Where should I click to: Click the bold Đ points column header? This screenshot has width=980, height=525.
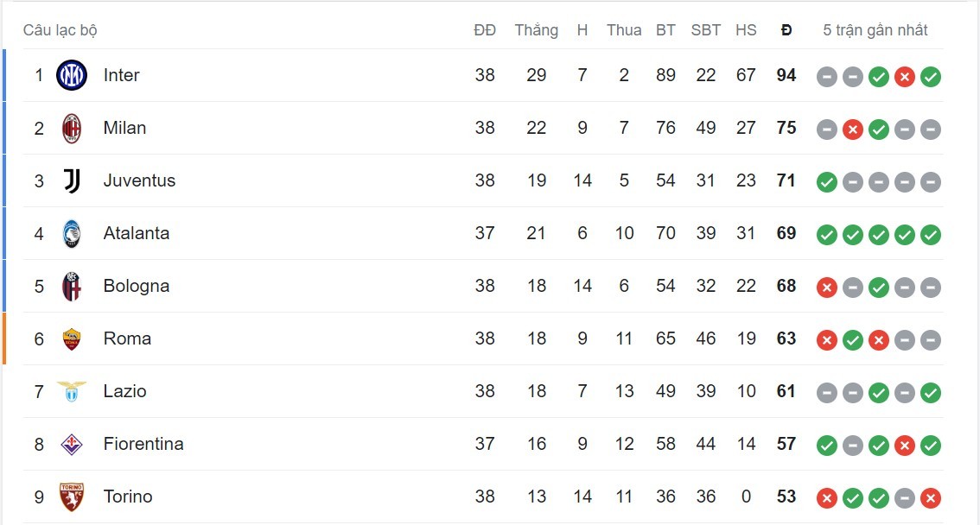786,30
